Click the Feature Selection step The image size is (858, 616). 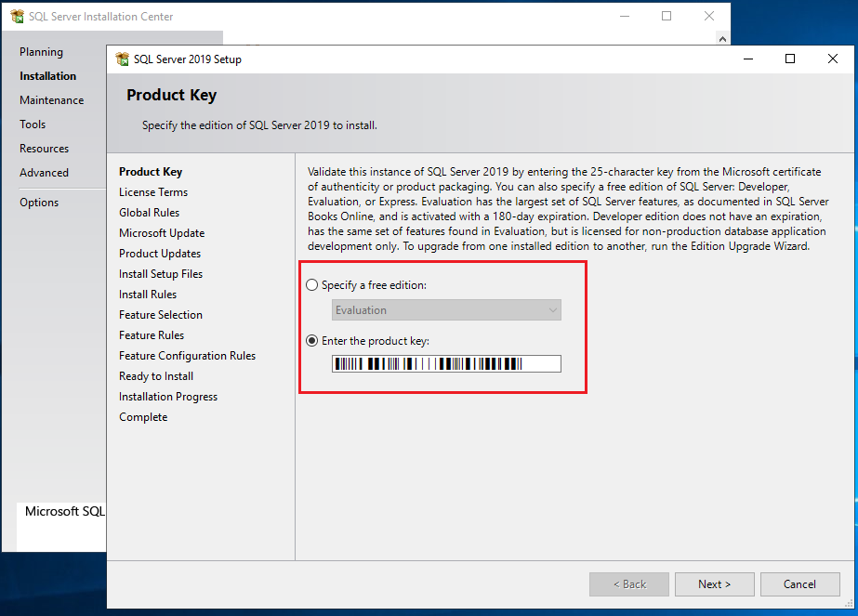pos(161,315)
